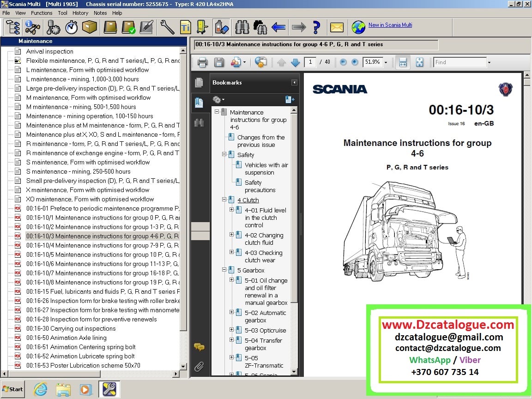
Task: Open the tree structure view icon
Action: tap(13, 27)
